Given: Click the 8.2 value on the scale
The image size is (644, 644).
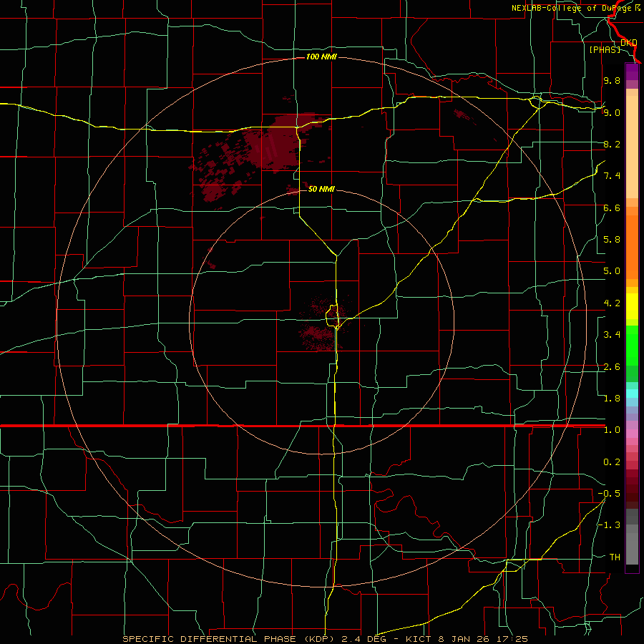Looking at the screenshot, I should click(612, 144).
